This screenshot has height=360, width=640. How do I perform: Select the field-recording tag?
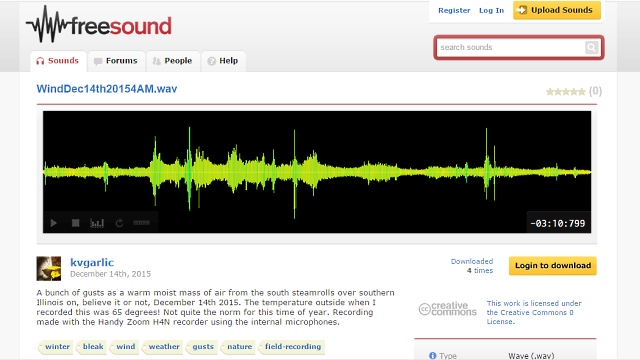293,347
